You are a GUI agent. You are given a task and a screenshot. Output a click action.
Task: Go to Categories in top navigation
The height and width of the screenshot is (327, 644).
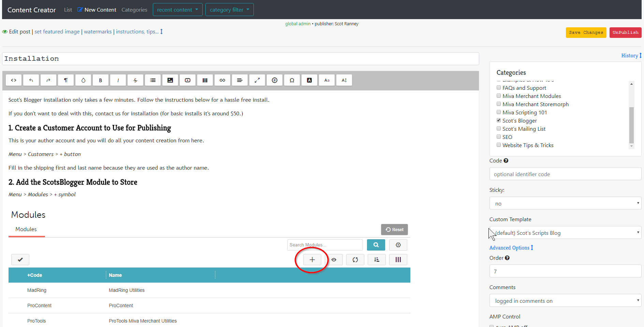134,10
